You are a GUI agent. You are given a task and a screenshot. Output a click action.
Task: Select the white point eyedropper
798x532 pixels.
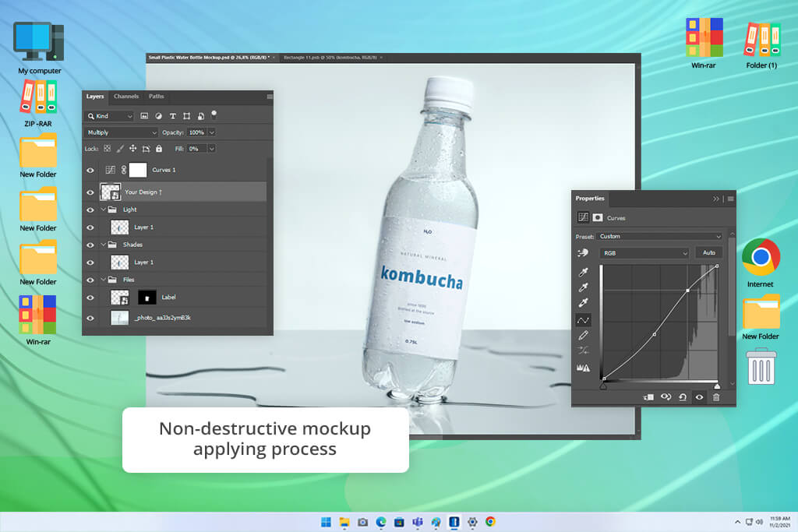point(583,303)
